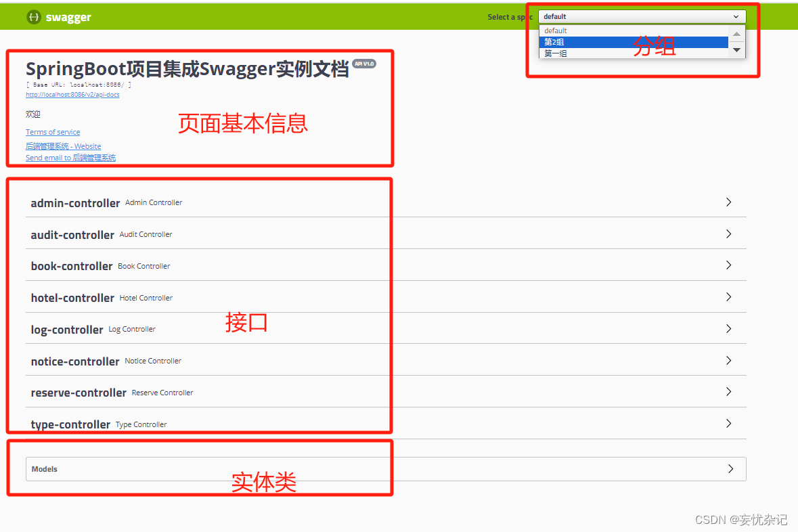Viewport: 798px width, 532px height.
Task: Click the book-controller tag title
Action: click(72, 266)
